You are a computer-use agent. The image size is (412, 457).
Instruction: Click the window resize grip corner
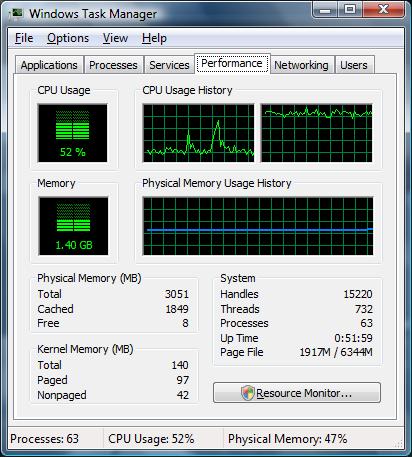[x=399, y=444]
